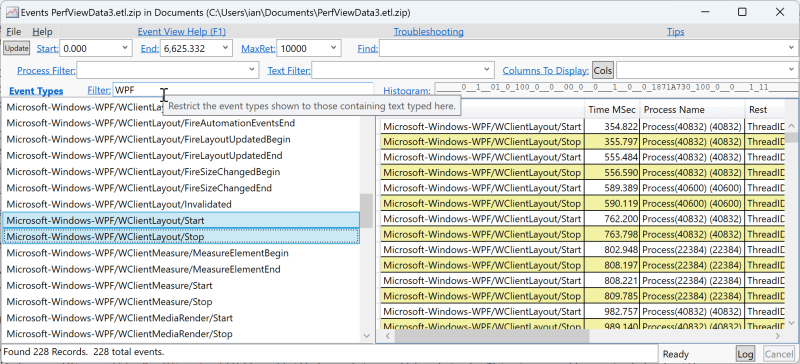The height and width of the screenshot is (364, 800).
Task: Select WClientLayout/FireAutomationEventsEnd event type
Action: click(x=181, y=123)
